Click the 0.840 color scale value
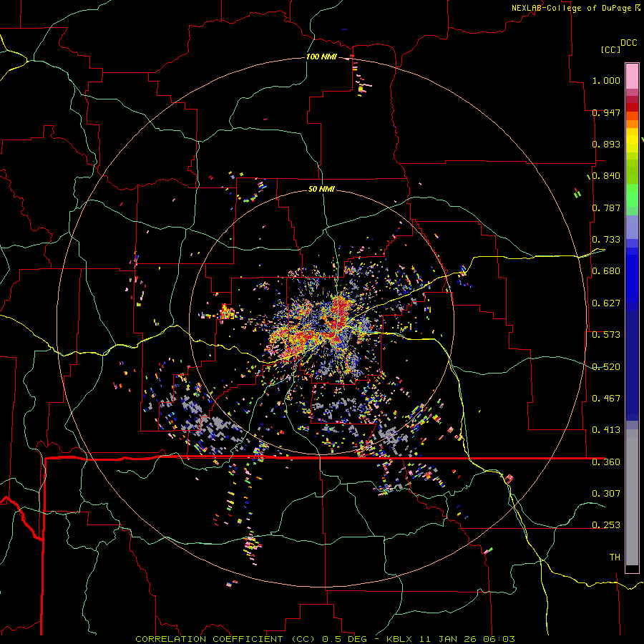 point(606,175)
